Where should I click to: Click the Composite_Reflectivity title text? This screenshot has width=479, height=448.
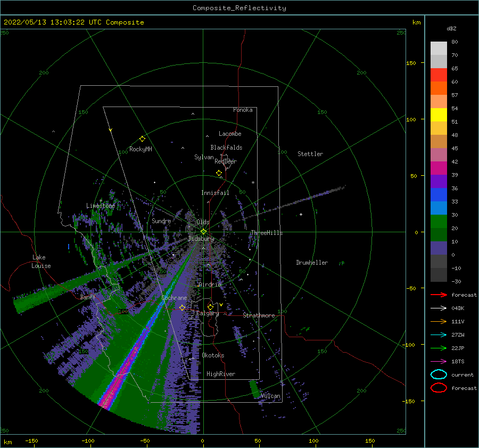coord(239,8)
